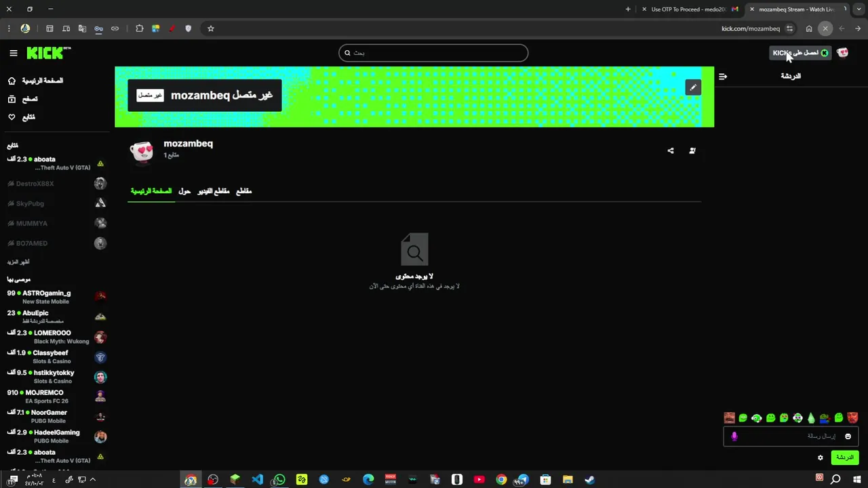The width and height of the screenshot is (868, 488).
Task: Open hstikkytokky channel
Action: click(x=57, y=377)
